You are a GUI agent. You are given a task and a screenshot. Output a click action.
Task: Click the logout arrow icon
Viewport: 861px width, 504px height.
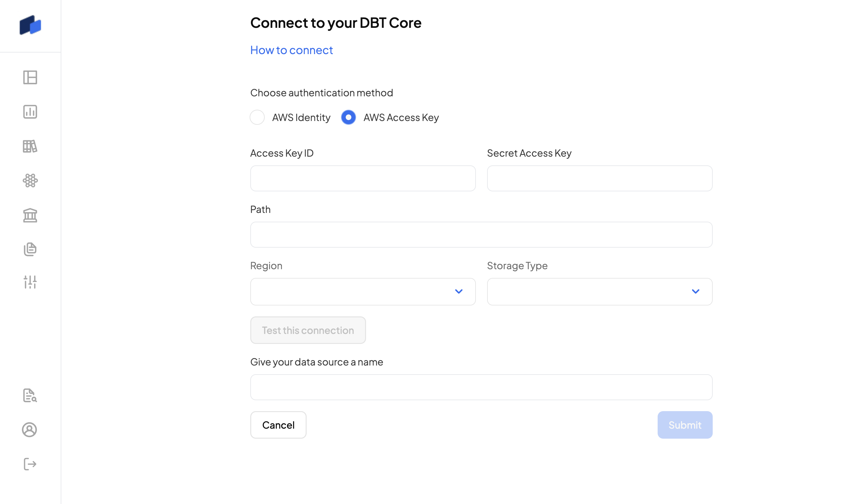(x=30, y=464)
